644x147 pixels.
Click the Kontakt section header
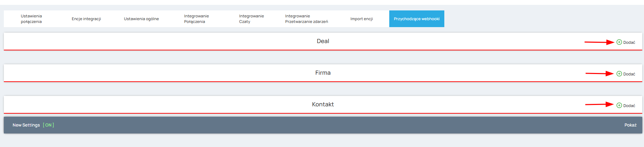point(323,104)
